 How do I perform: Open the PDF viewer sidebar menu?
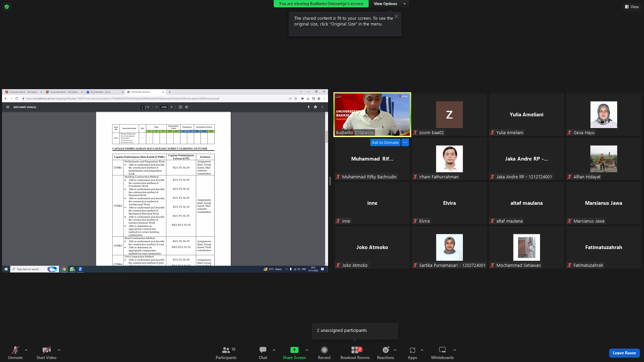pos(7,107)
